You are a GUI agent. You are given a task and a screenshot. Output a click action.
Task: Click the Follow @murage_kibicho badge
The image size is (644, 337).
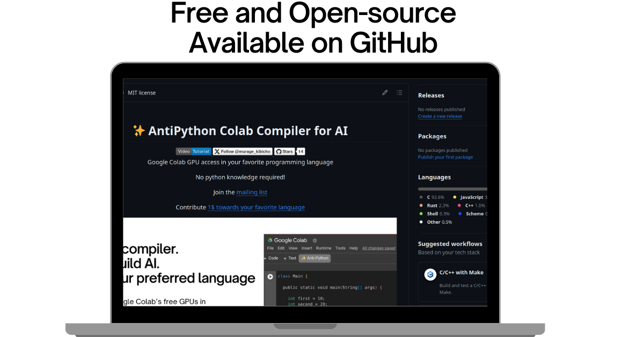(x=243, y=151)
